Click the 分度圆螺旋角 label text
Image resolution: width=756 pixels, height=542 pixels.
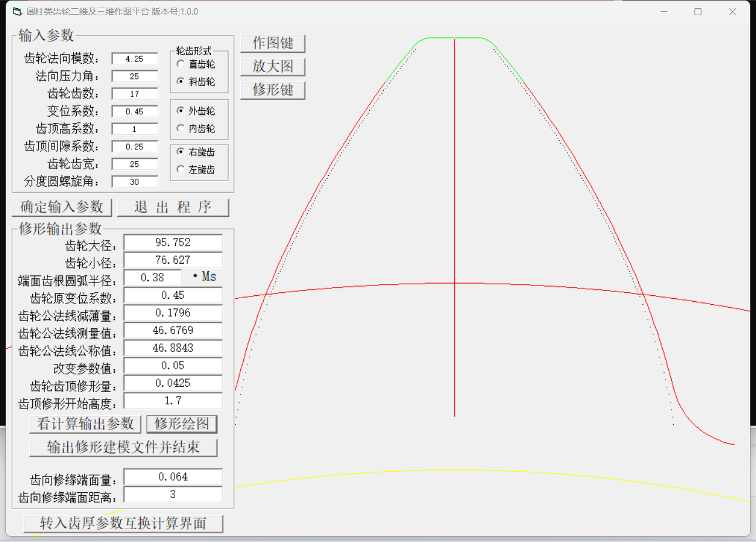tap(62, 182)
